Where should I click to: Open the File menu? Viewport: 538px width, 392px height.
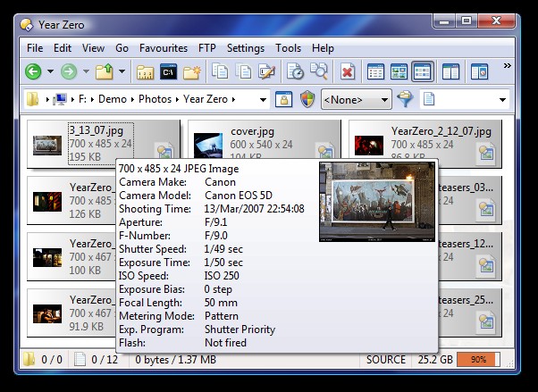pyautogui.click(x=35, y=48)
